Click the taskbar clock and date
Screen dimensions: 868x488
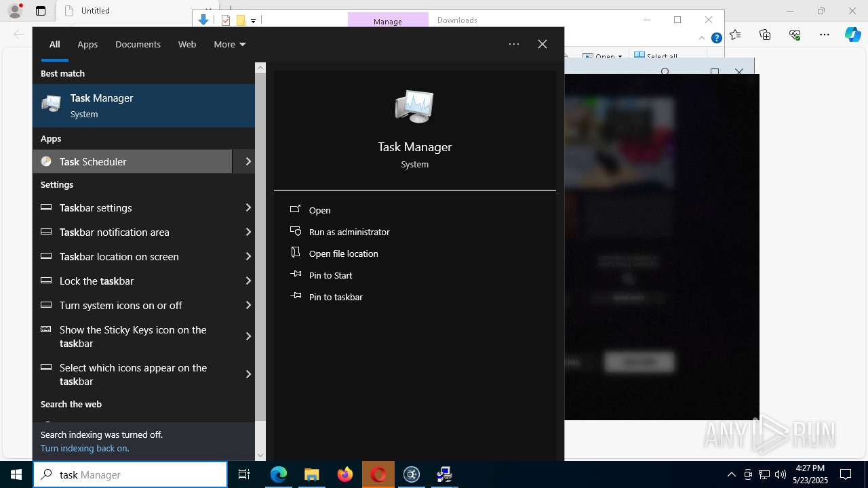(810, 474)
